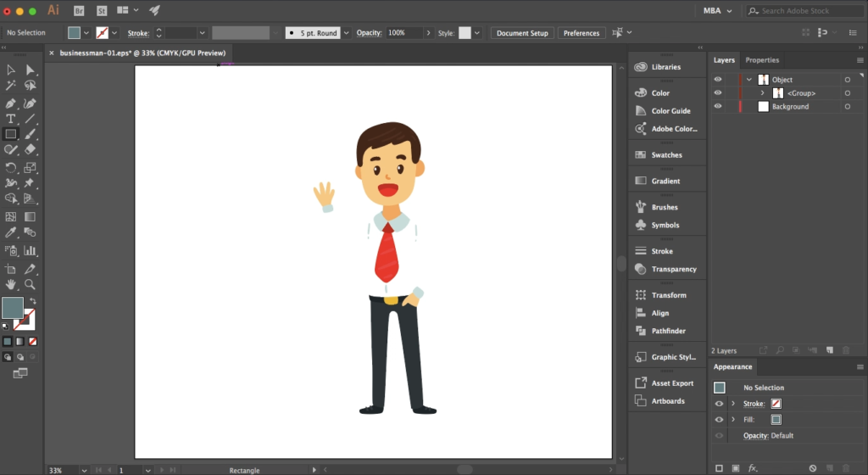Open the Pathfinder panel

668,331
